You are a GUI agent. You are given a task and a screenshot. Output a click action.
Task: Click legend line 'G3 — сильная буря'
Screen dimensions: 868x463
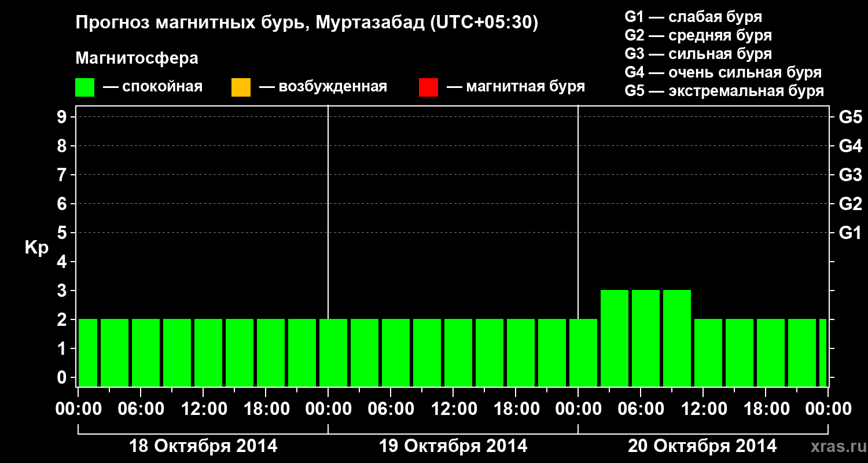click(698, 54)
